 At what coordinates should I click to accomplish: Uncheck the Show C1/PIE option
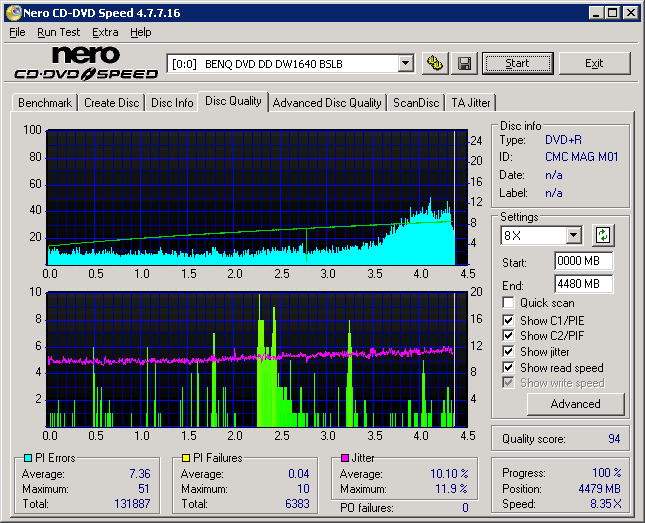pos(509,320)
